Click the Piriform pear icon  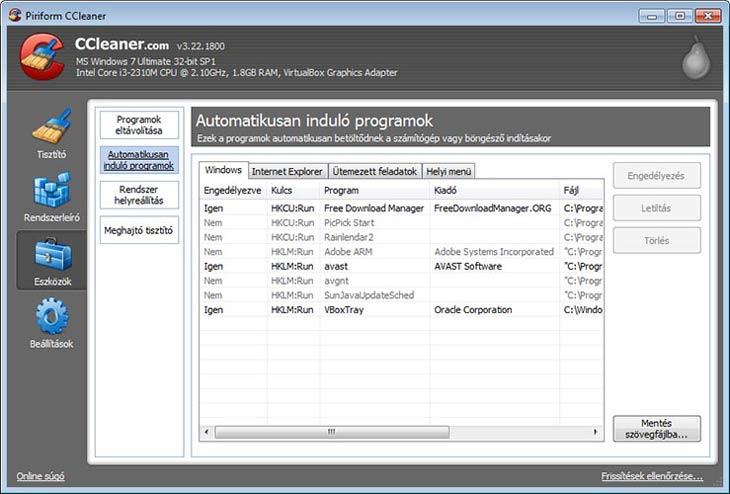695,60
